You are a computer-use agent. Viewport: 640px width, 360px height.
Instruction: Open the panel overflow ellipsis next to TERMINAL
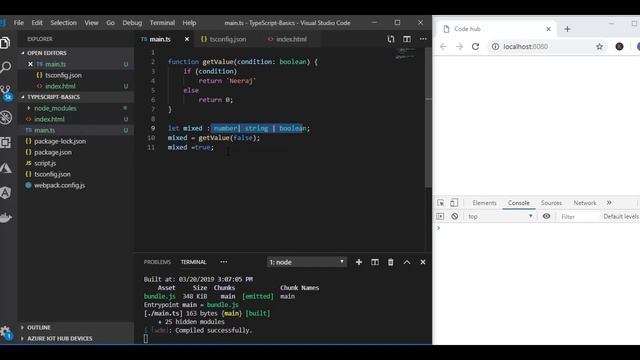[224, 262]
